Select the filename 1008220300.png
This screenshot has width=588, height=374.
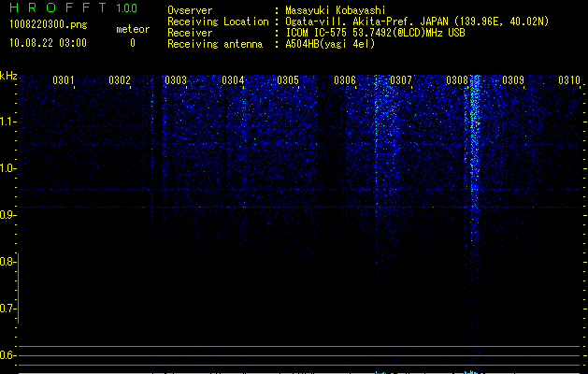tap(49, 25)
